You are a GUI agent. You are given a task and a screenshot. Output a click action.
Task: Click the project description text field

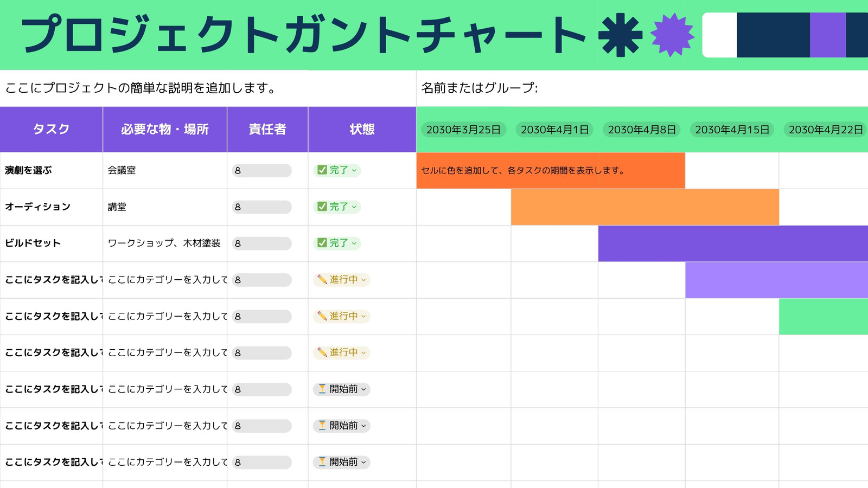click(x=208, y=88)
